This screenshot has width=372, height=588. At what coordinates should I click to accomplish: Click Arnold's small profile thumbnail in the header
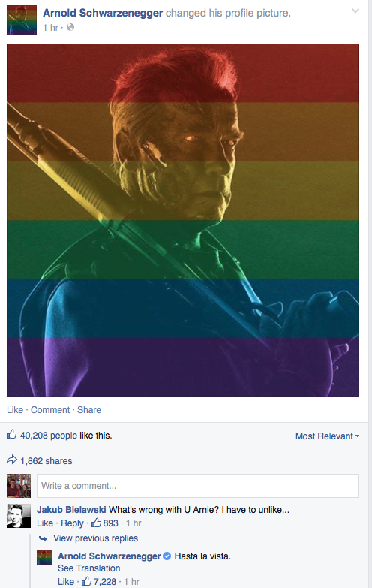coord(22,20)
